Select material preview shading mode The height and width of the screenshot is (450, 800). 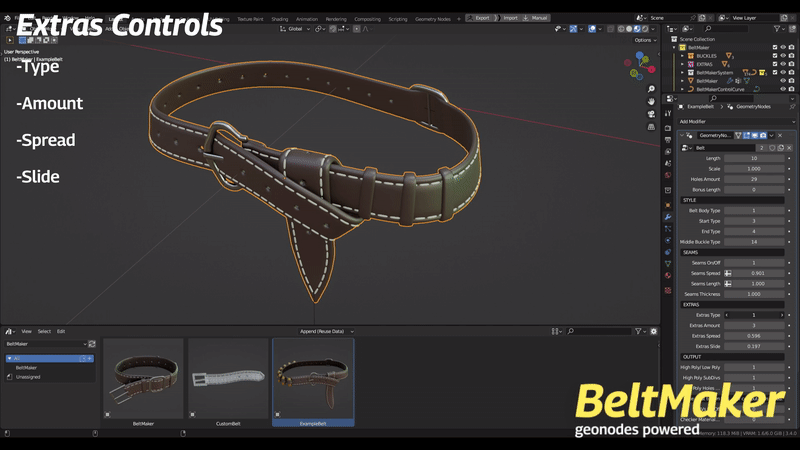tap(637, 29)
